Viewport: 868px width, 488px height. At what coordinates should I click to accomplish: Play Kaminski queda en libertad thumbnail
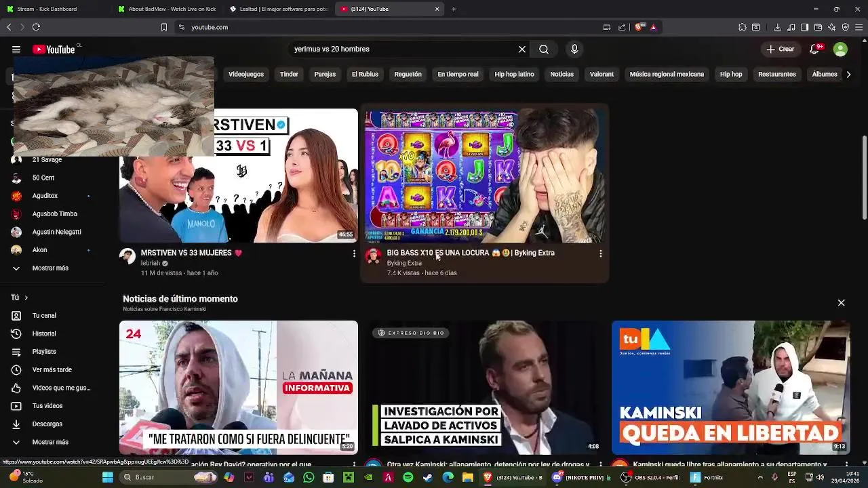pos(730,387)
